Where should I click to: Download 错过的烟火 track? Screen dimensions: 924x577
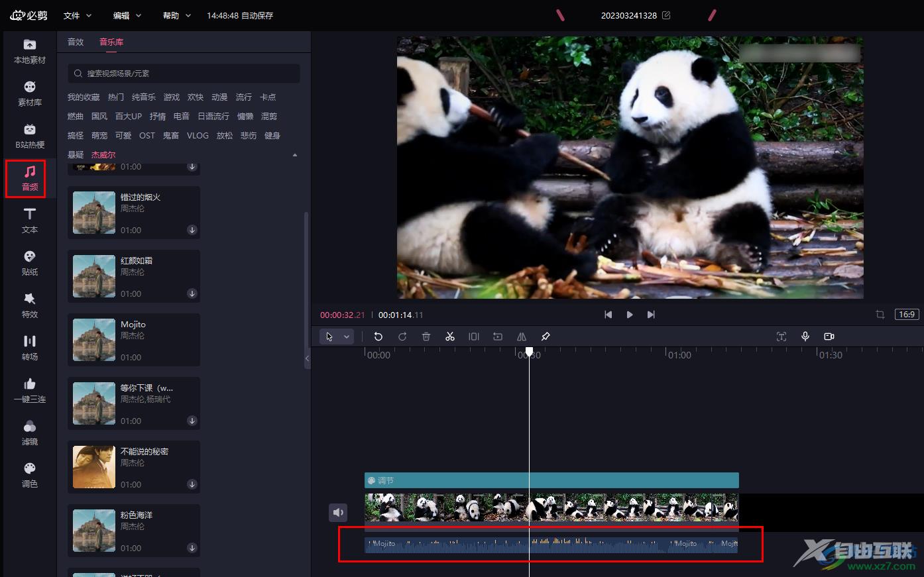[x=192, y=230]
